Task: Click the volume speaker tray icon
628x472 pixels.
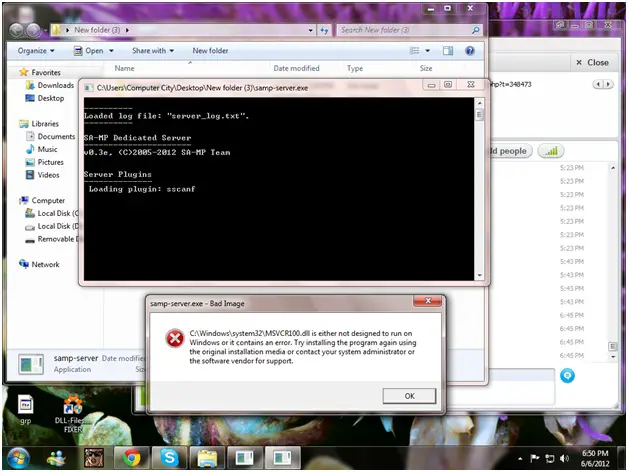Action: tap(564, 458)
